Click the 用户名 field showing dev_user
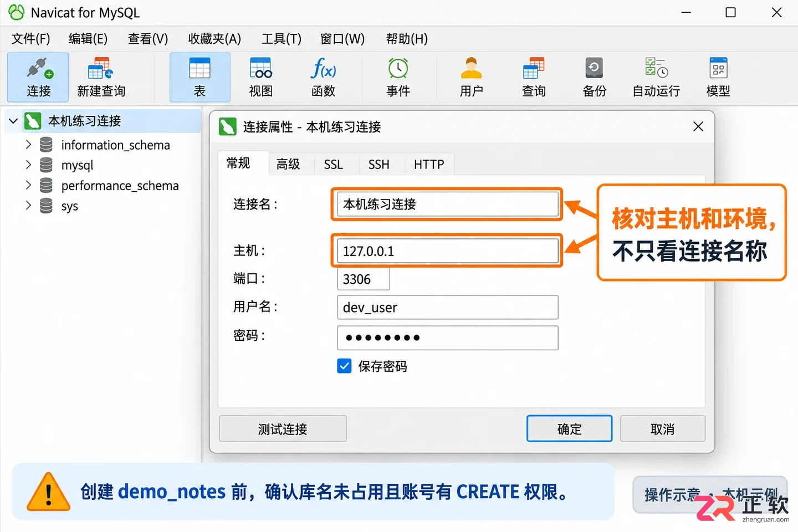This screenshot has width=798, height=532. 448,307
